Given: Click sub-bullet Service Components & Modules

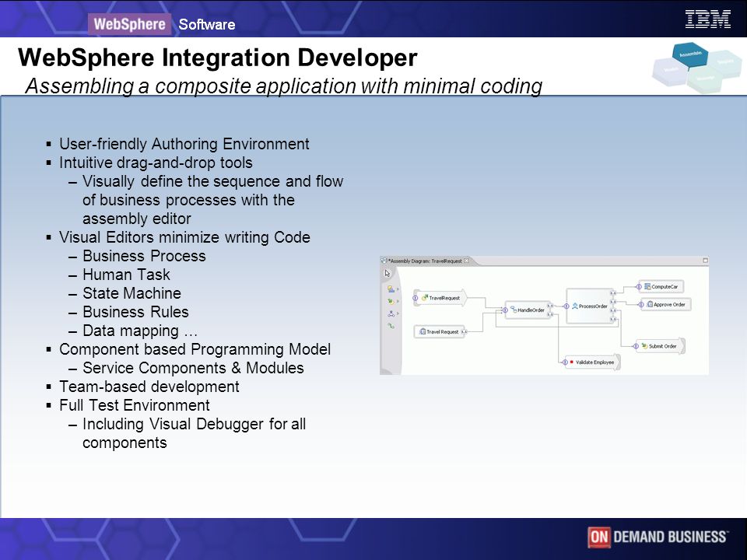Looking at the screenshot, I should [193, 368].
